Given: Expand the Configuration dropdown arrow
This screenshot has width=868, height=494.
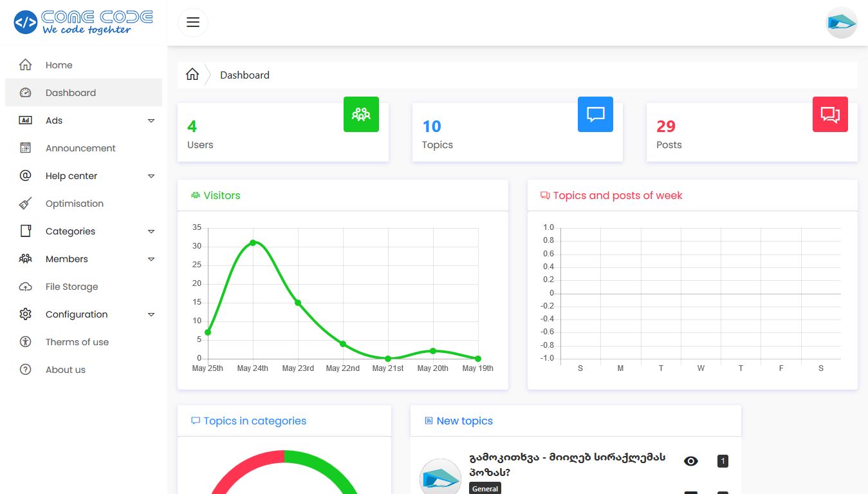Looking at the screenshot, I should click(151, 314).
